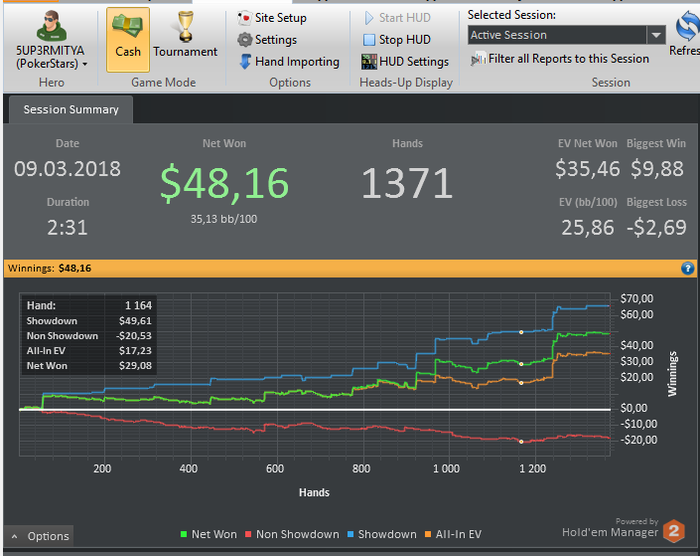This screenshot has height=556, width=700.
Task: Switch to Cash game mode
Action: (128, 39)
